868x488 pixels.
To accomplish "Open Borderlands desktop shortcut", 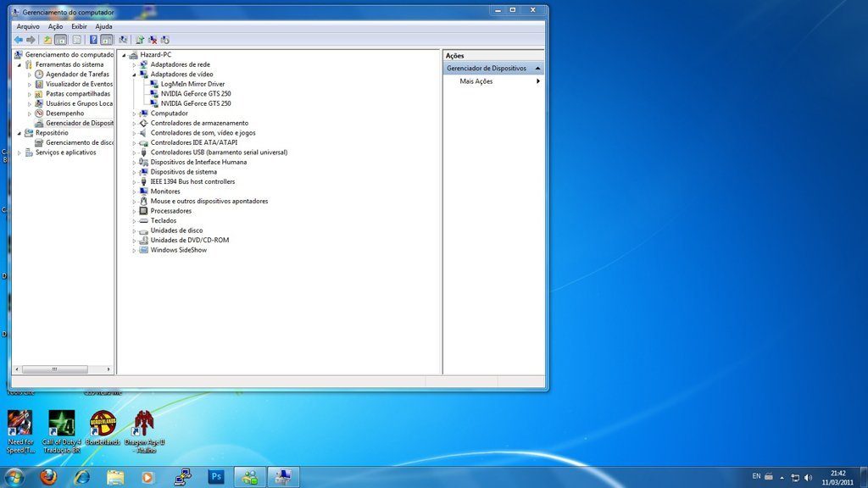I will 103,428.
